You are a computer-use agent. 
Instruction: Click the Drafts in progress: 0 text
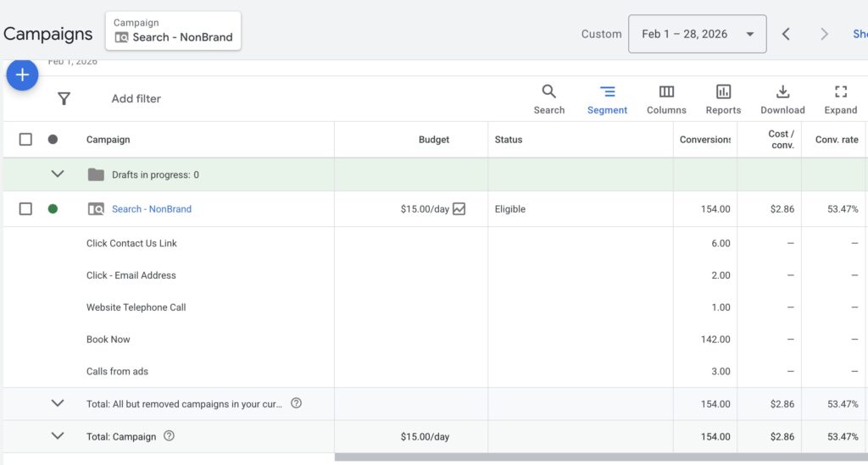pyautogui.click(x=156, y=174)
